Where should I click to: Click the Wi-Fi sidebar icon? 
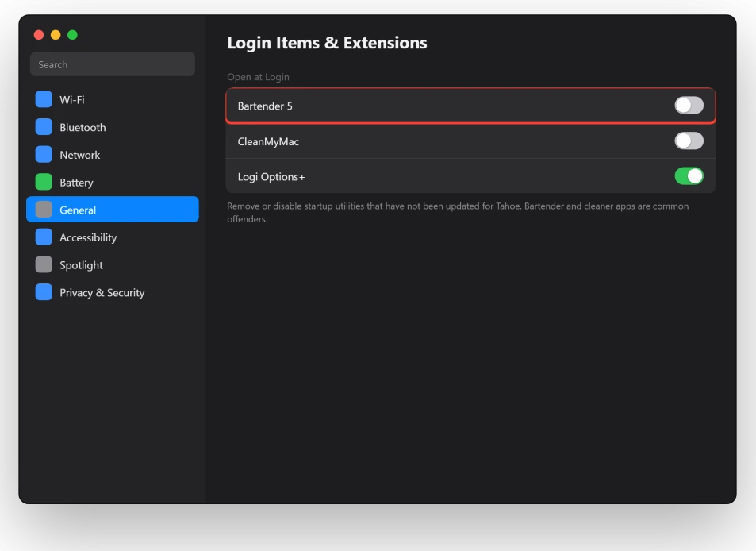[44, 99]
